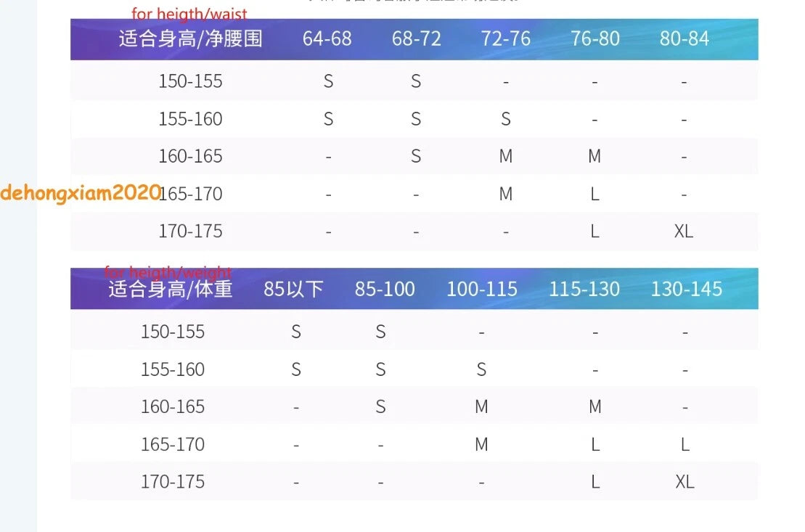
Task: Select the 130-145 weight column header
Action: point(687,289)
